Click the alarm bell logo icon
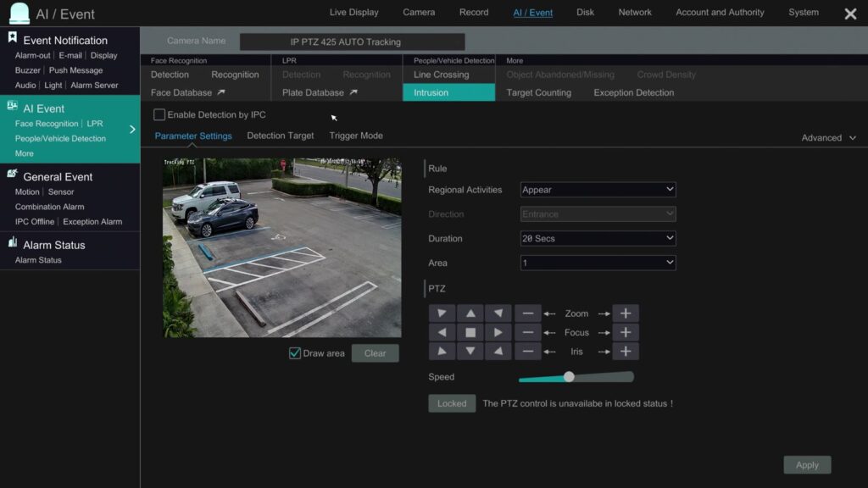Image resolution: width=868 pixels, height=488 pixels. click(19, 14)
